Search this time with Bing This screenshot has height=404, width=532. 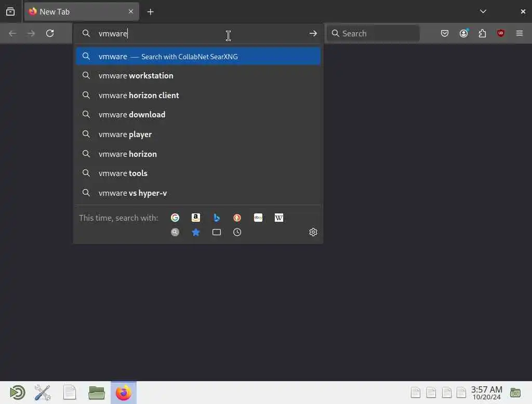tap(217, 218)
